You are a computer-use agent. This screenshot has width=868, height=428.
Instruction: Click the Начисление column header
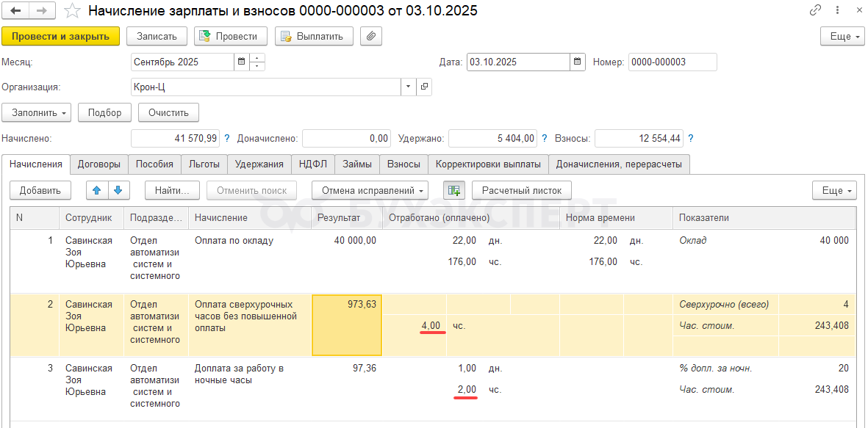pos(250,218)
